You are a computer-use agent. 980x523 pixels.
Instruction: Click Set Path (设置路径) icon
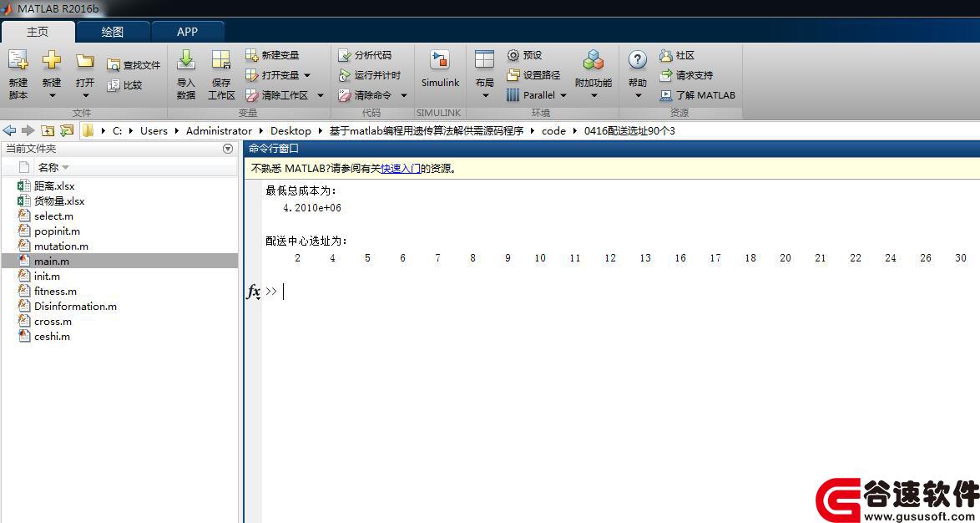(x=513, y=75)
